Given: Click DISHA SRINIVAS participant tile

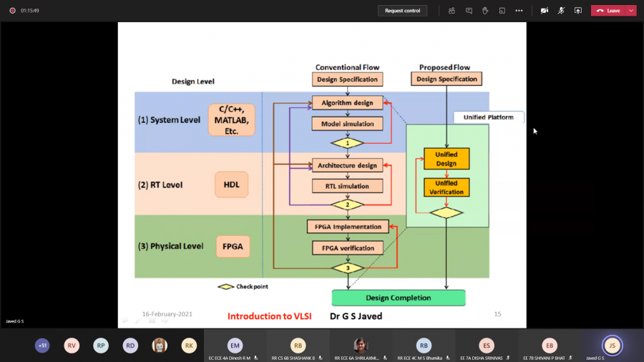Looking at the screenshot, I should [x=487, y=346].
